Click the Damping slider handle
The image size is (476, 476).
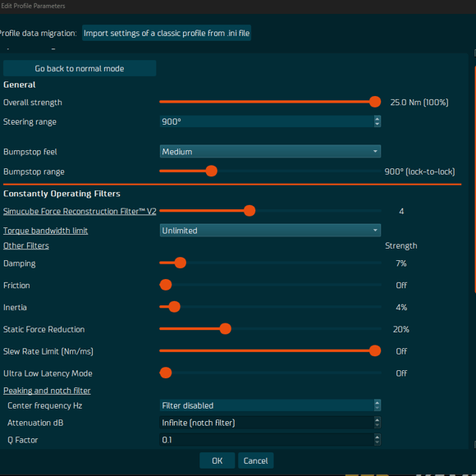(181, 263)
